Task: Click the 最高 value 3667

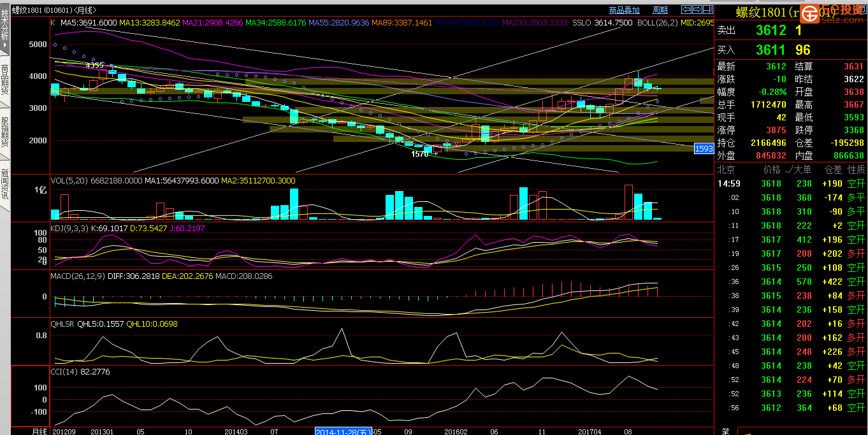Action: [854, 104]
